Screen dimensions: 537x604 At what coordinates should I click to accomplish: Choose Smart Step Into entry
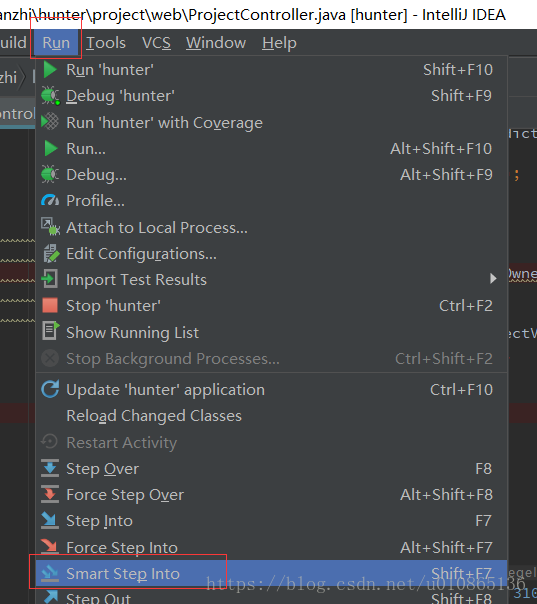271,574
